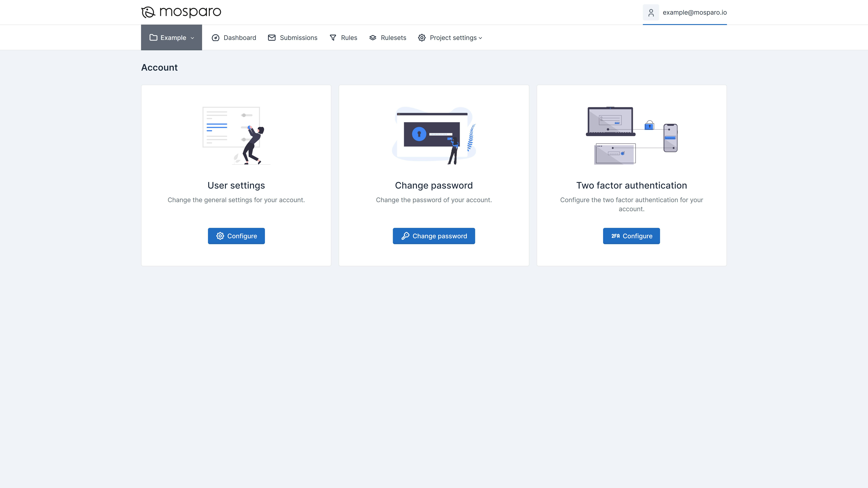Screen dimensions: 868x488
Task: Click the User settings card title
Action: (236, 186)
